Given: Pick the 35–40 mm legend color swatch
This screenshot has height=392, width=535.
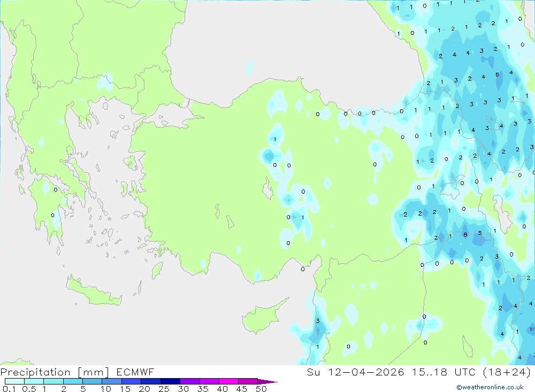Looking at the screenshot, I should click(x=209, y=381).
